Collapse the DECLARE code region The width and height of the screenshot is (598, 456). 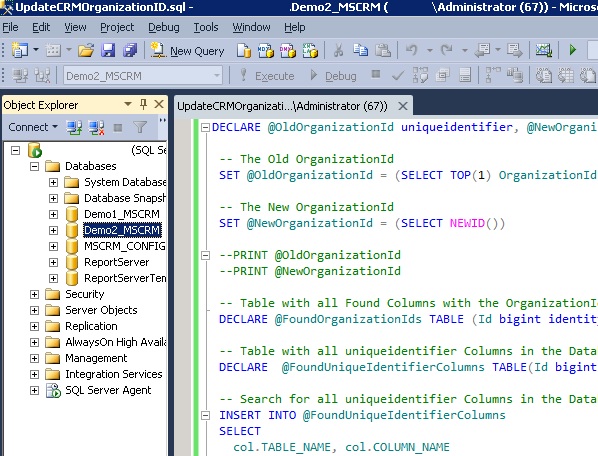coord(205,127)
